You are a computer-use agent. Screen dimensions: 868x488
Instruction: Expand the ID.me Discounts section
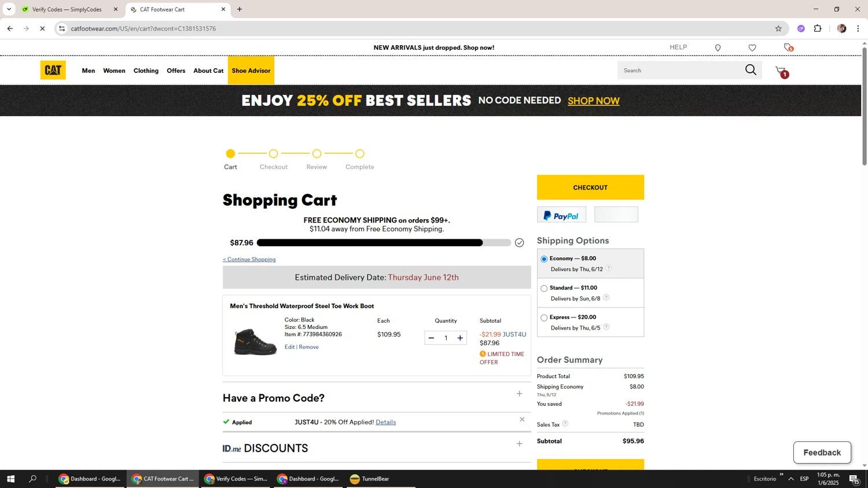click(x=519, y=444)
